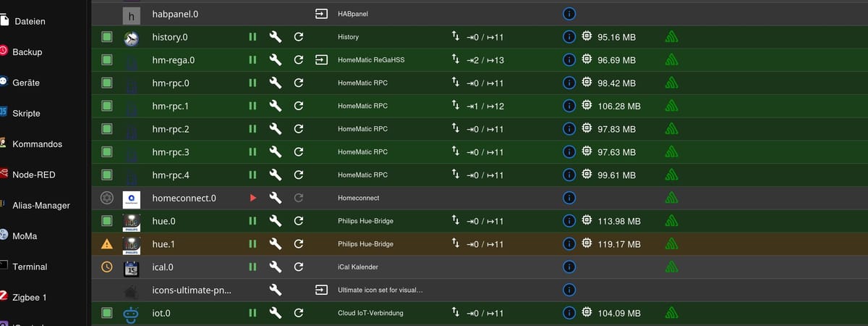
Task: Pause the ical.0 instance
Action: click(x=252, y=267)
